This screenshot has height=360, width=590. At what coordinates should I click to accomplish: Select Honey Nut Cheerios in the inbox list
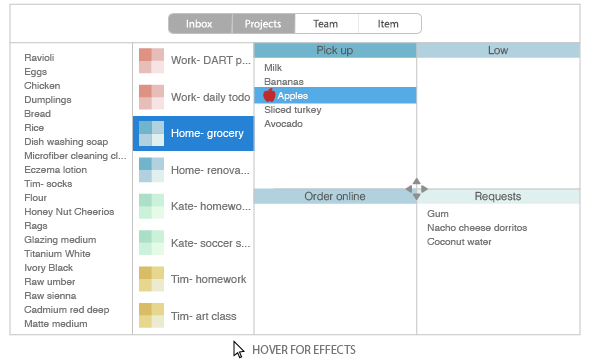(x=69, y=212)
